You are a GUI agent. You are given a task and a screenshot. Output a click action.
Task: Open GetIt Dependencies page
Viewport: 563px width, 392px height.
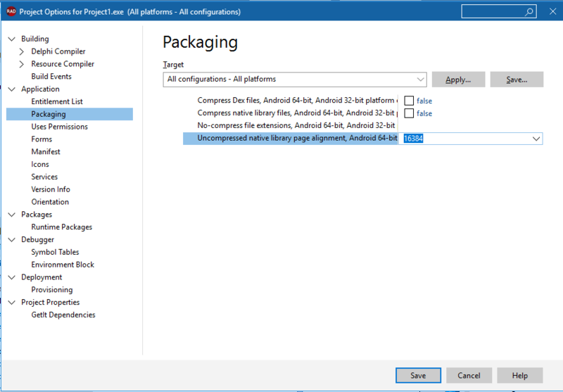(63, 315)
